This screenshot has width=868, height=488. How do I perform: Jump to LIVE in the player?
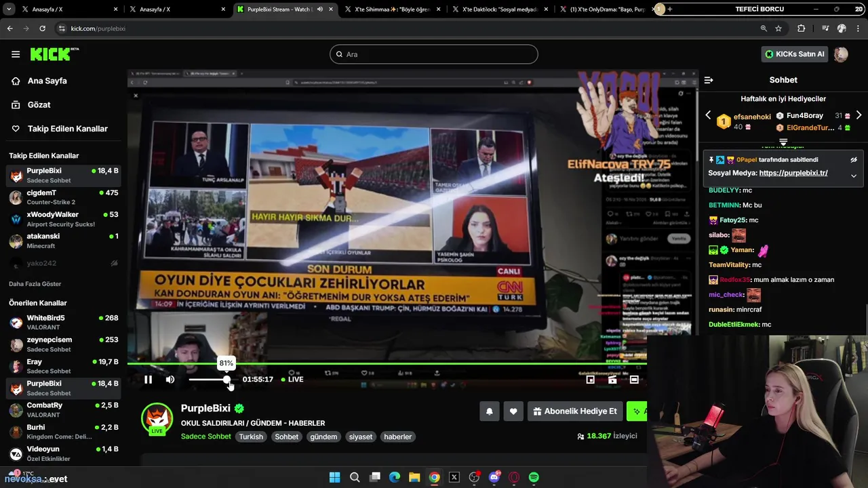(292, 380)
